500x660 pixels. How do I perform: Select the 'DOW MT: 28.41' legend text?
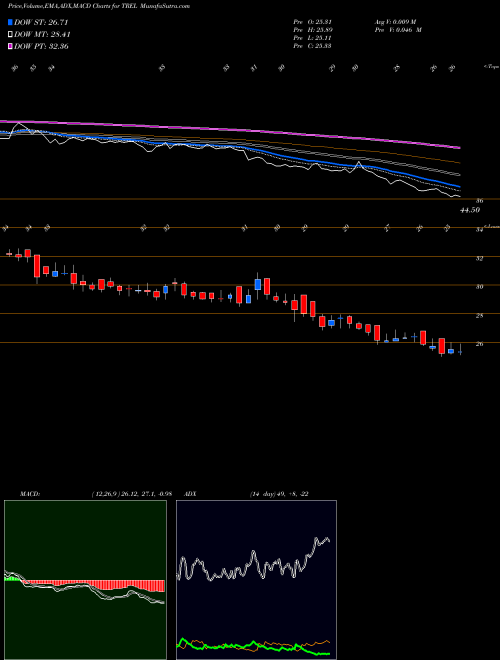[x=42, y=34]
